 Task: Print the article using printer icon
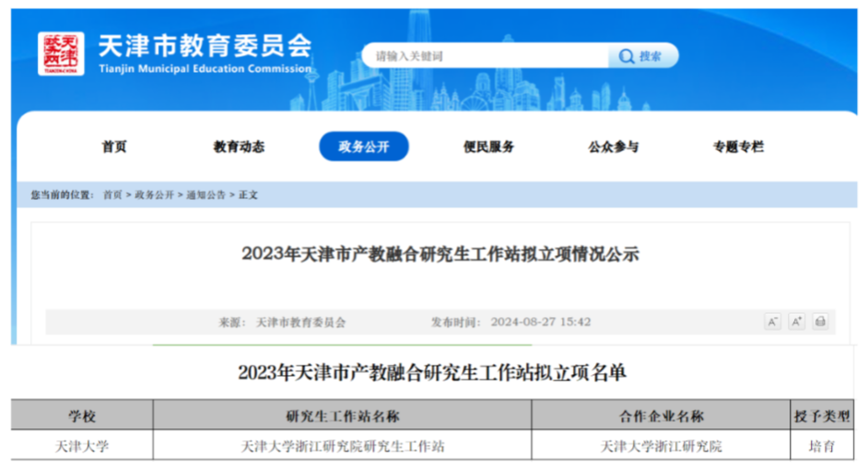tap(820, 322)
